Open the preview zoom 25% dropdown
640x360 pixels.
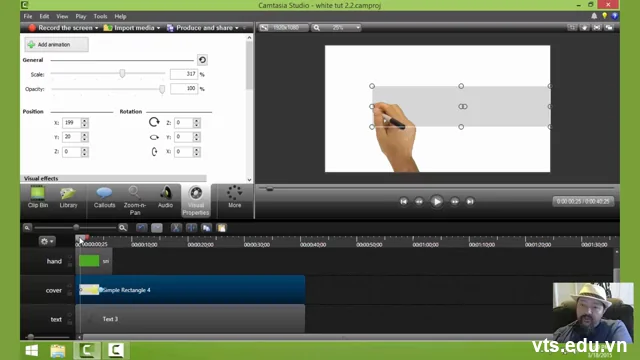click(358, 28)
